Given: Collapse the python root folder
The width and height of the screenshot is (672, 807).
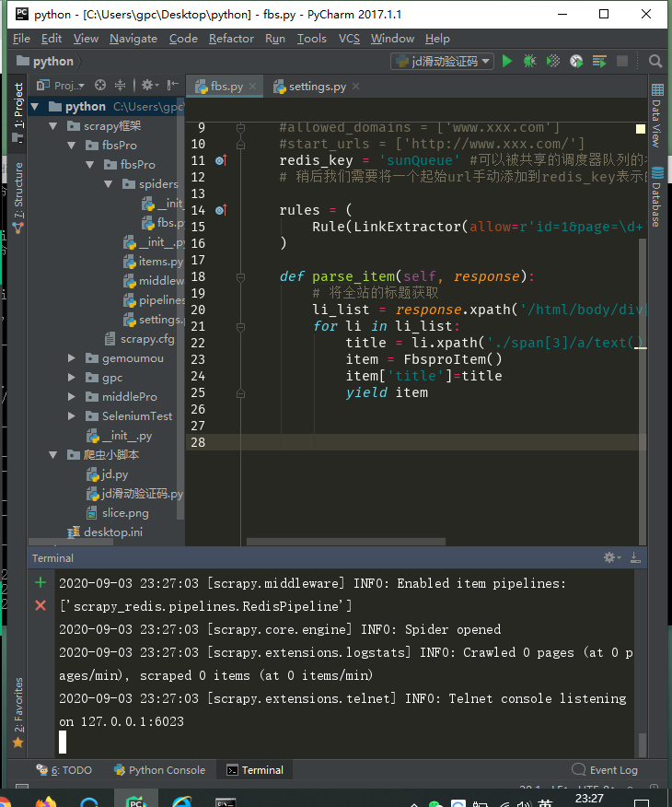Looking at the screenshot, I should point(35,107).
